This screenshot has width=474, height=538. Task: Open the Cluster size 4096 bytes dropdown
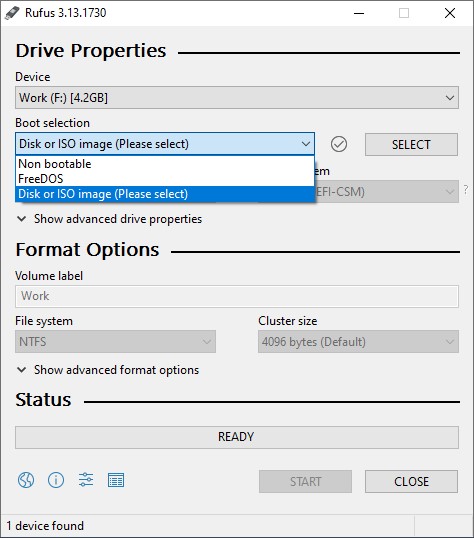tap(358, 342)
